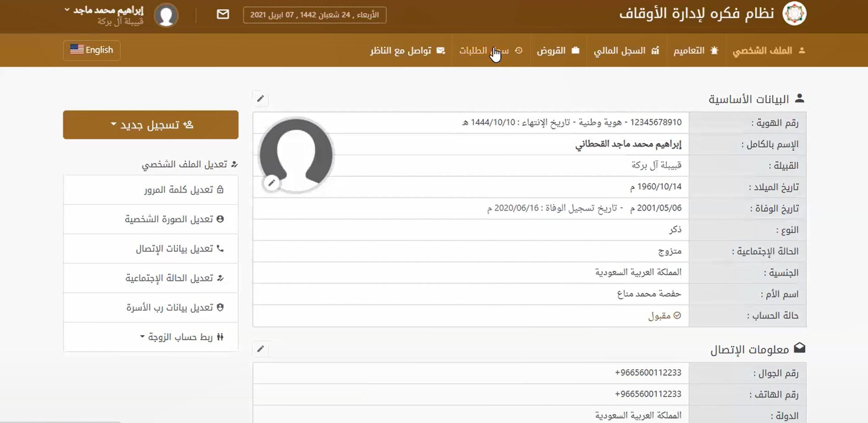Open تواصل مع الناظر page

(x=407, y=50)
